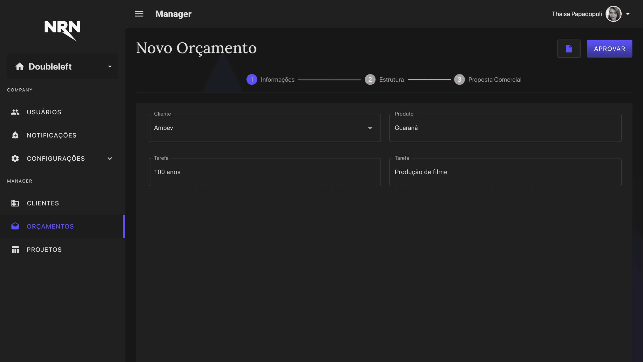This screenshot has width=644, height=362.
Task: Click the Tarefa field with Produção de filme
Action: click(505, 172)
